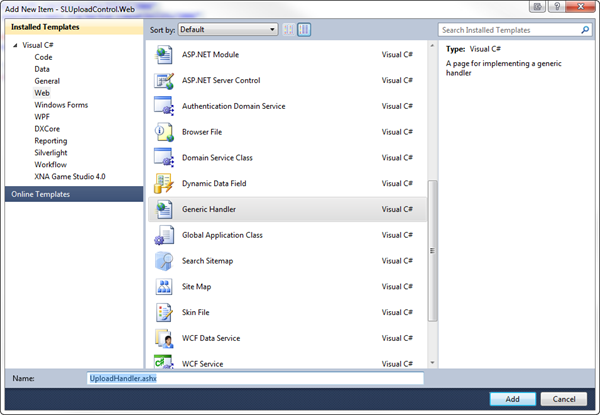Viewport: 600px width, 415px height.
Task: Select the Generic Handler template name
Action: coord(209,209)
